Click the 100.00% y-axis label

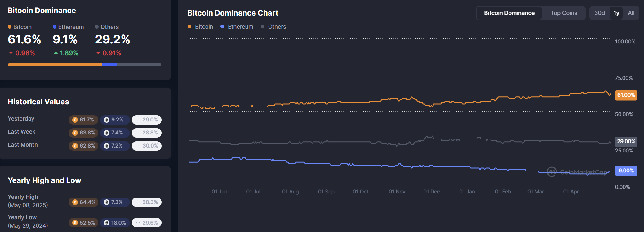click(x=625, y=42)
